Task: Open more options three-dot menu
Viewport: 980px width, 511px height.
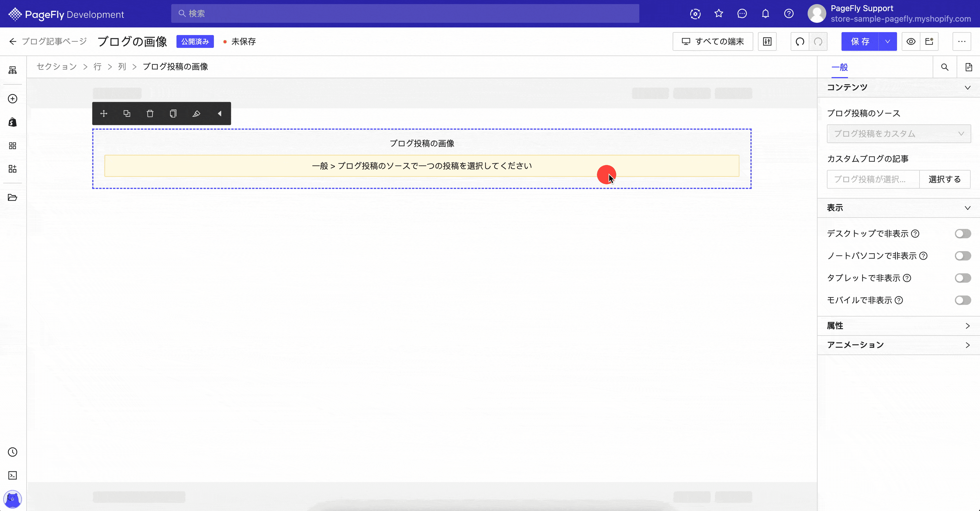Action: (x=962, y=41)
